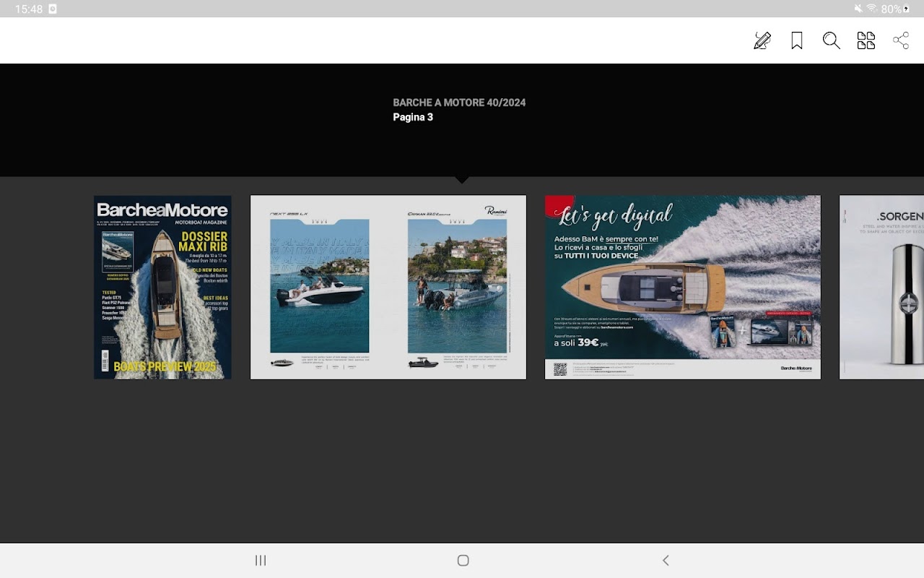This screenshot has width=924, height=578.
Task: Select the 'BARCHE A MOTORE 40/2024' title
Action: tap(459, 103)
